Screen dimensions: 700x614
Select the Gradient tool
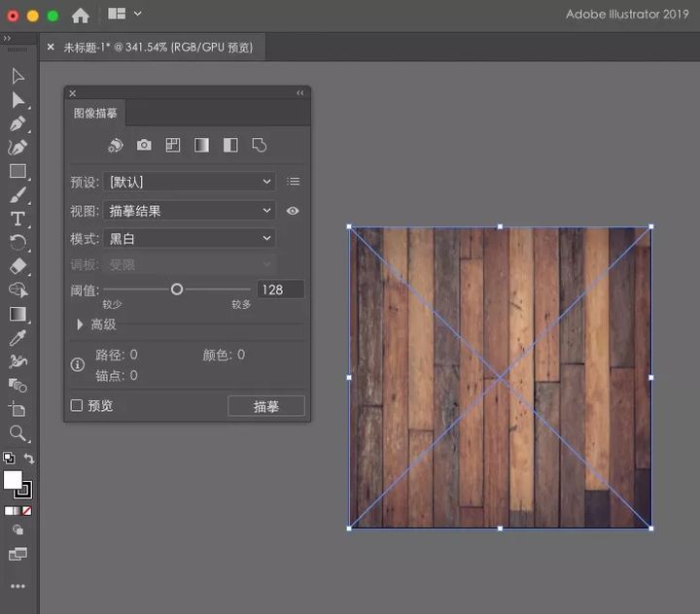pos(17,314)
